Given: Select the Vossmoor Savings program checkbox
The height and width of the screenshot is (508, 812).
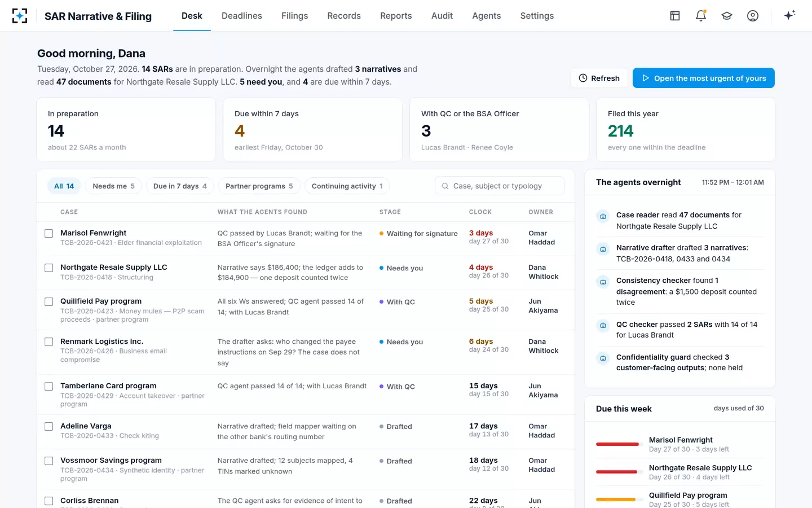Looking at the screenshot, I should pos(49,461).
